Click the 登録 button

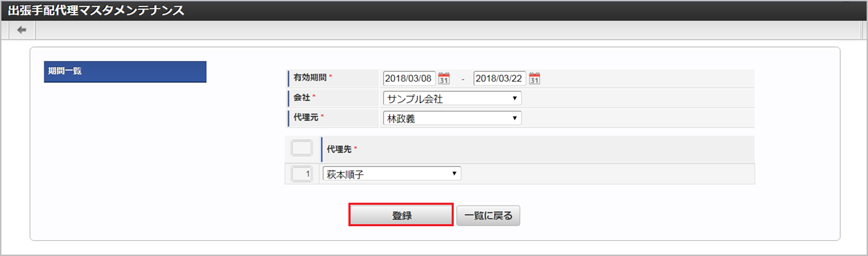coord(401,215)
